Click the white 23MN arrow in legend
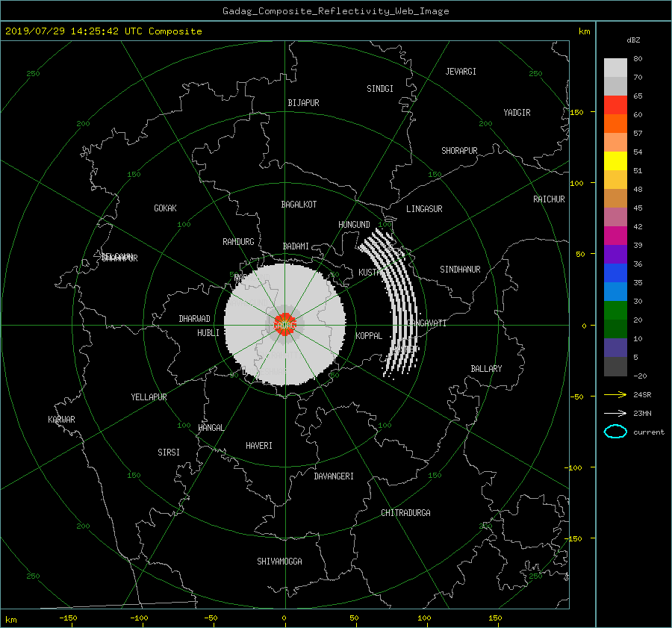This screenshot has width=672, height=628. click(x=615, y=413)
